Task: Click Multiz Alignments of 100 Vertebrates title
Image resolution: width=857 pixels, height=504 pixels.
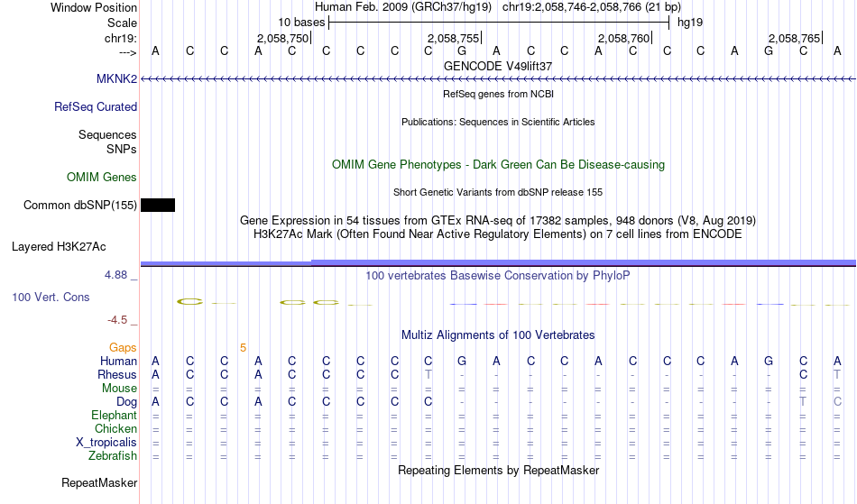Action: pos(498,335)
